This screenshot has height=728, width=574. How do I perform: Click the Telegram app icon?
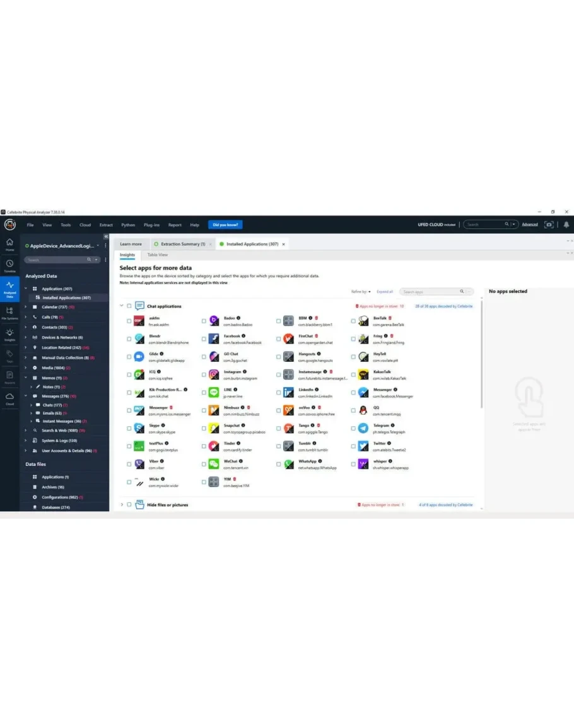click(x=363, y=429)
